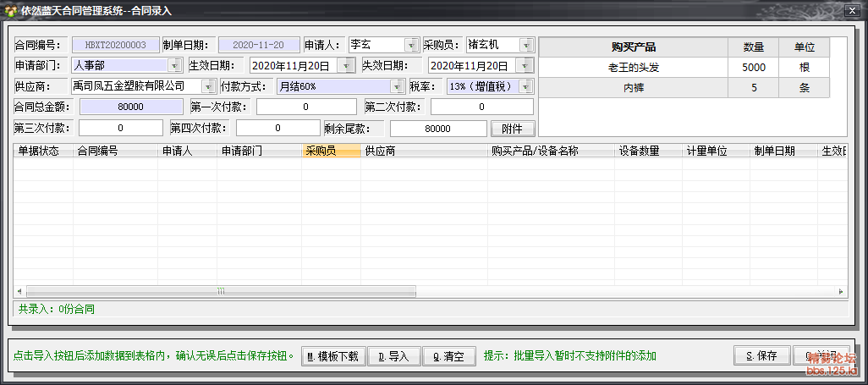Click the Q.清空 button

pyautogui.click(x=449, y=356)
